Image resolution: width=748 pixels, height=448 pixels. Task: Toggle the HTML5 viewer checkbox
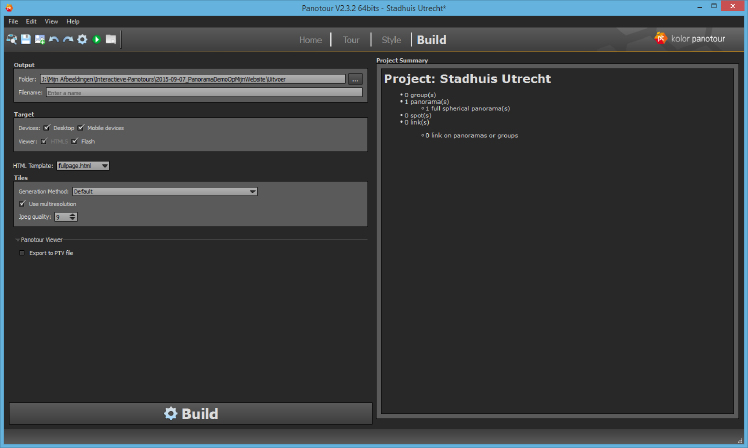tap(44, 141)
